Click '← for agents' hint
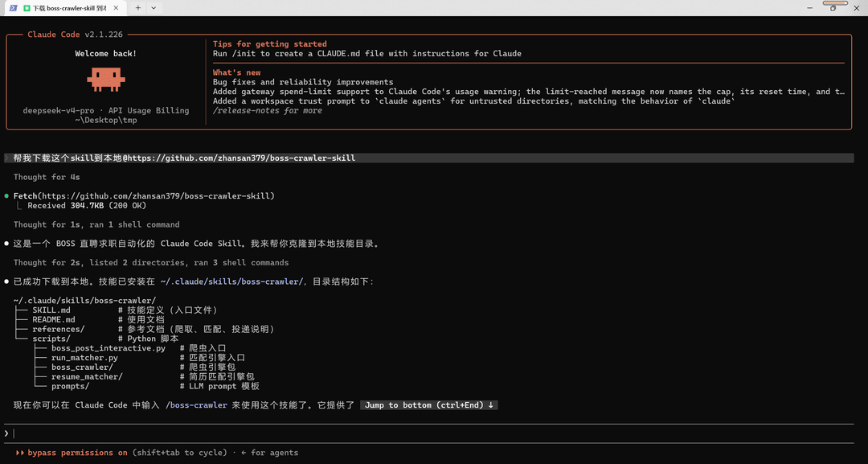 [269, 453]
